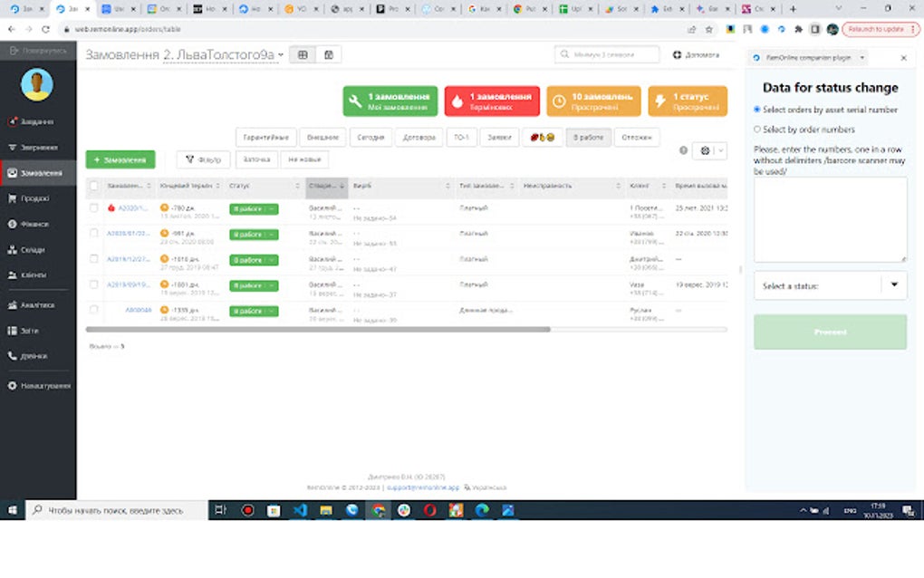Activate the Гарантийные filter tab
Image resolution: width=924 pixels, height=578 pixels.
coord(265,137)
